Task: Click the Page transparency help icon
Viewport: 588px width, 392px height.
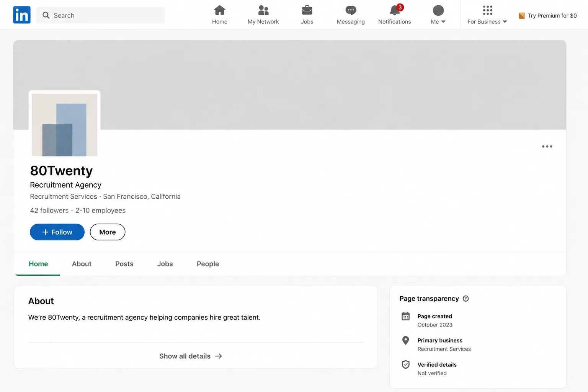Action: tap(465, 299)
